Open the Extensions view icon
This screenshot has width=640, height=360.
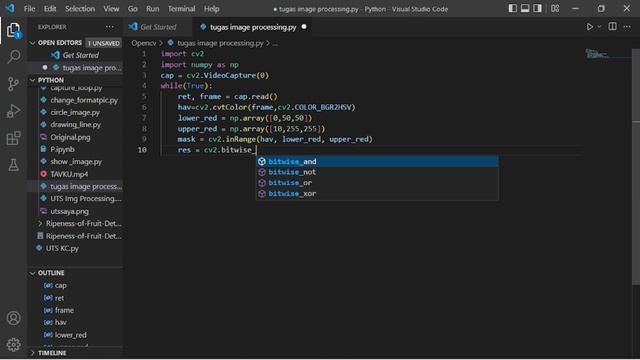pos(13,138)
